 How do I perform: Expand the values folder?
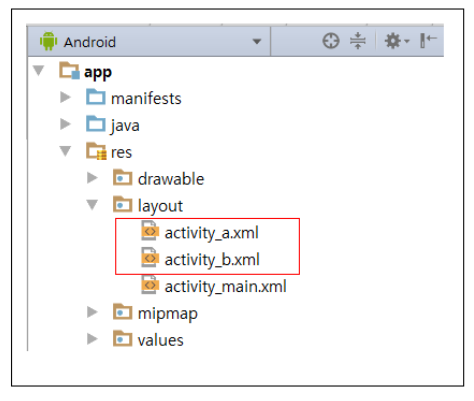(92, 339)
